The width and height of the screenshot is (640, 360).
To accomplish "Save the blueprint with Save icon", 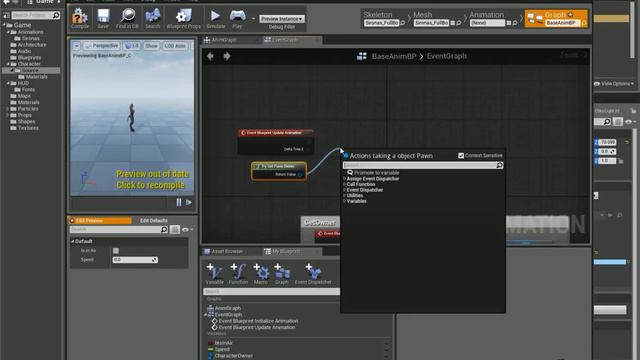I will [103, 19].
